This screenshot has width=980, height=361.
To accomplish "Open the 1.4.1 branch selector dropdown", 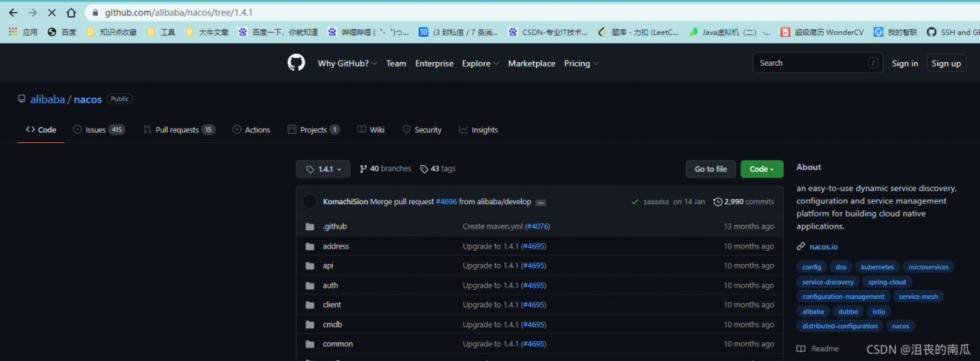I will tap(323, 169).
